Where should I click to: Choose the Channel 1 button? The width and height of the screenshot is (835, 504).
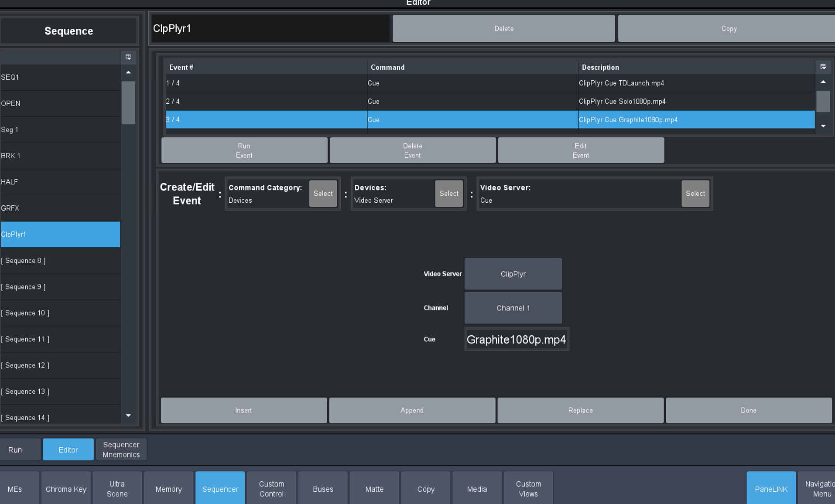[513, 308]
